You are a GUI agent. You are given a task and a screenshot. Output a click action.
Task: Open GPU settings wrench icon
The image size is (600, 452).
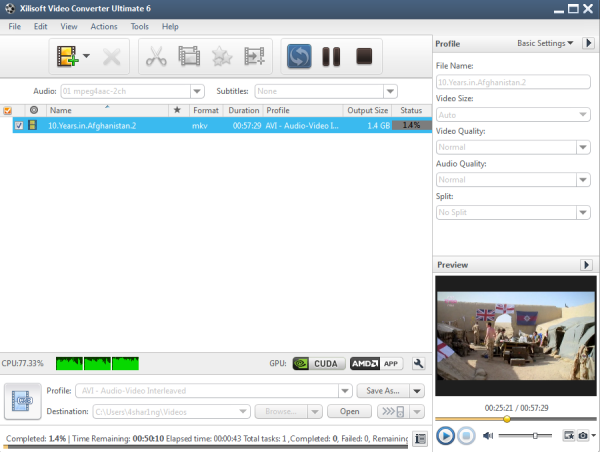coord(418,364)
